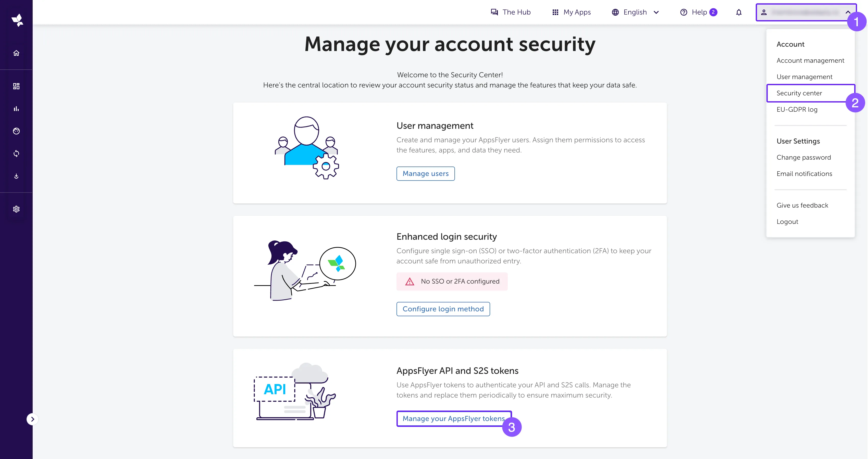This screenshot has height=459, width=868.
Task: Click the download export sidebar icon
Action: [x=16, y=176]
